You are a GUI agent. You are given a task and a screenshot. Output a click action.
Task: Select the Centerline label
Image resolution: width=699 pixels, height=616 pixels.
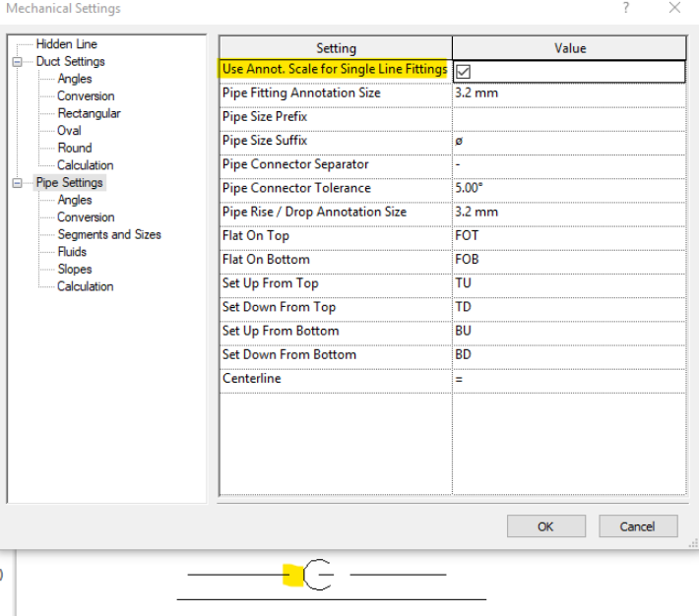pos(251,379)
